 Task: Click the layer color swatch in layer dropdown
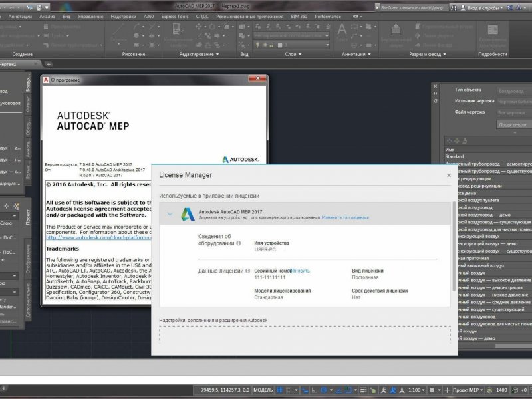[280, 45]
